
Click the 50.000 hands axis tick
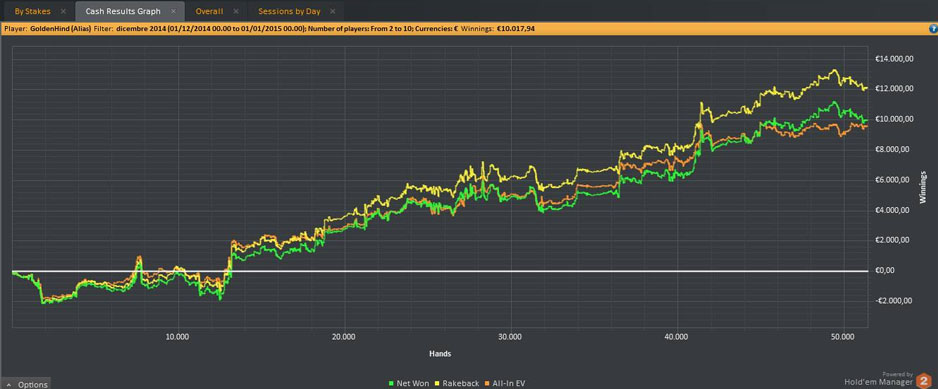[842, 337]
